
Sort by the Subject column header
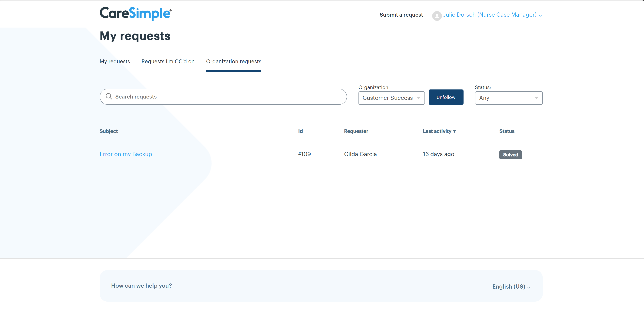[x=108, y=131]
